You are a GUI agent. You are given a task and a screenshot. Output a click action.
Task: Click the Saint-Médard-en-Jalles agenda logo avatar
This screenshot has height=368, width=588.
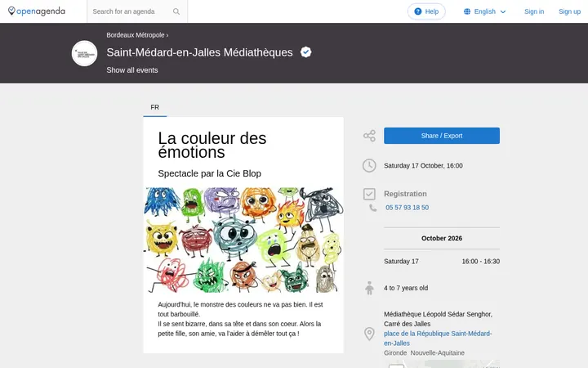click(84, 53)
